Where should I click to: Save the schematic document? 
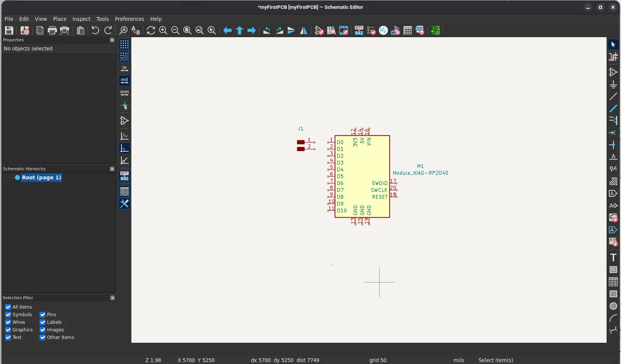pyautogui.click(x=9, y=31)
